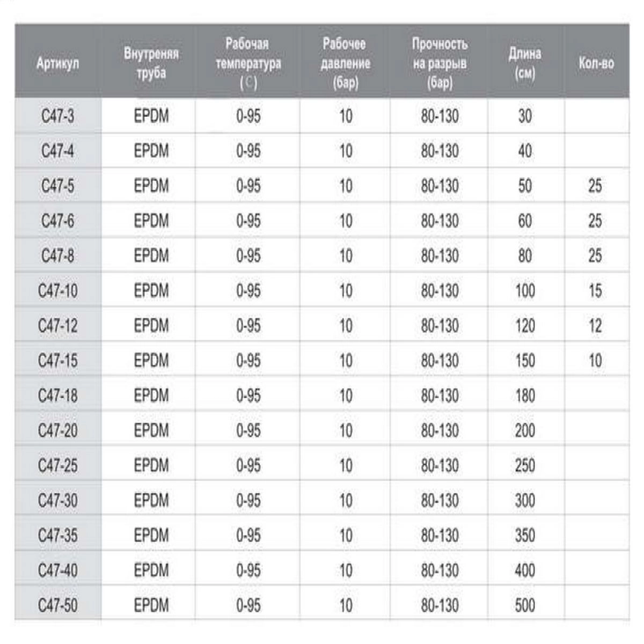Image resolution: width=644 pixels, height=644 pixels.
Task: Click article cell C47-35
Action: pos(58,536)
